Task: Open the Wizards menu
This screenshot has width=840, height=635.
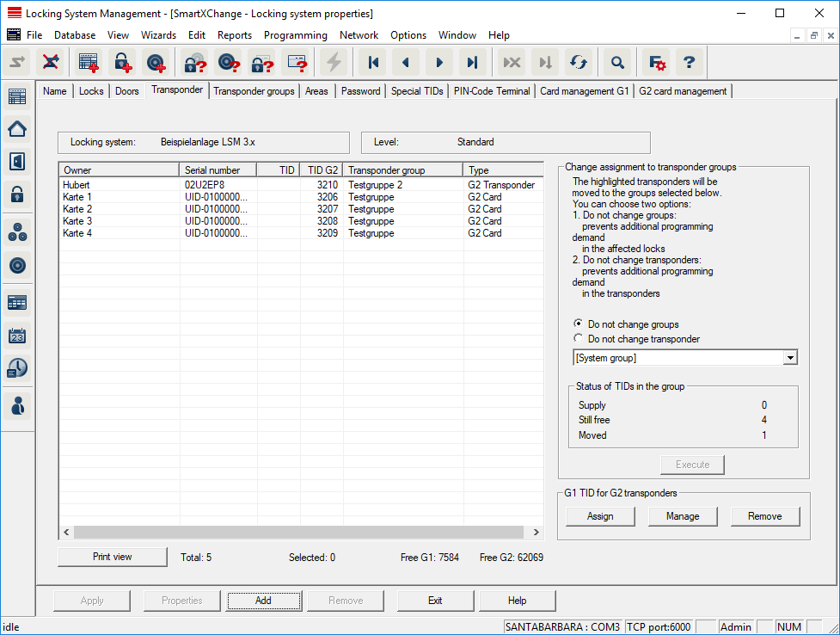Action: pos(158,35)
